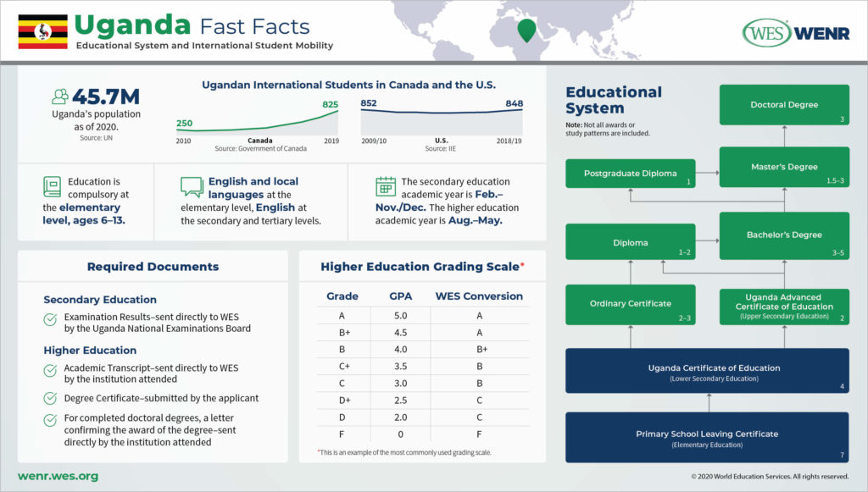
Task: Check the Degree Certificate requirement item
Action: pos(49,399)
